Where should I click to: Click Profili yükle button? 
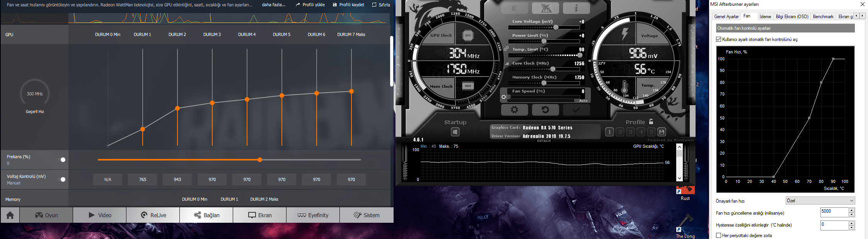[x=310, y=5]
